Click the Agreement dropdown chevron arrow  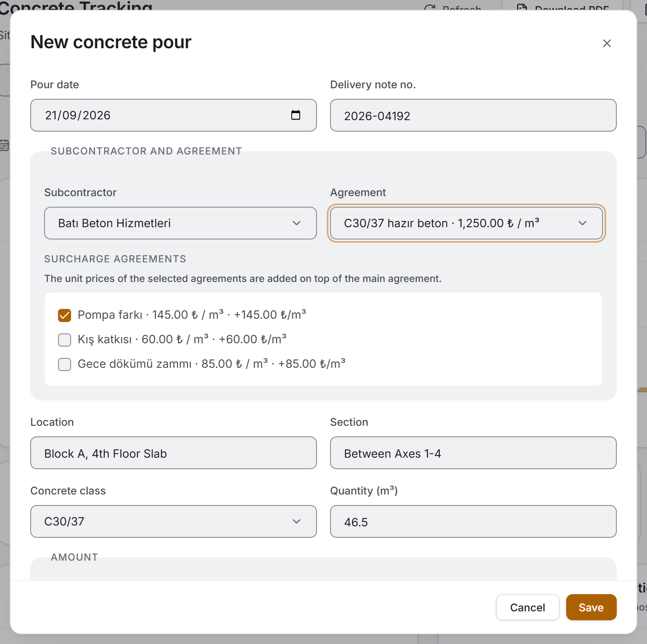tap(582, 223)
